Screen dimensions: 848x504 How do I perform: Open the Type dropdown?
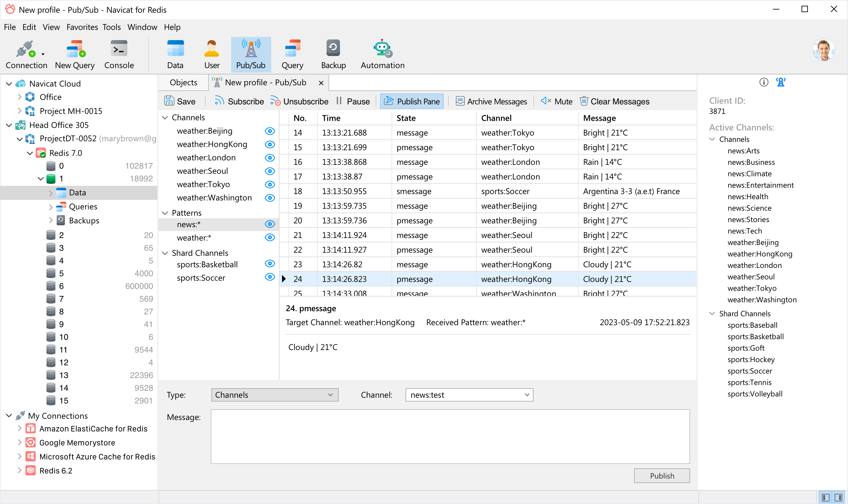274,395
